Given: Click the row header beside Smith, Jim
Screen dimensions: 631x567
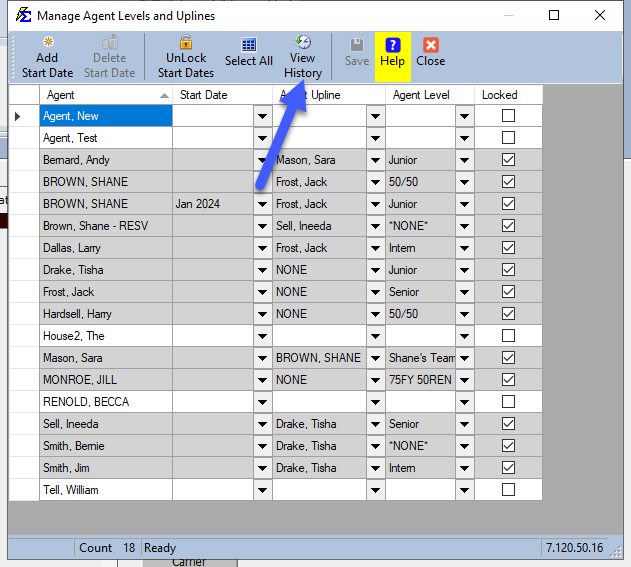Looking at the screenshot, I should click(24, 468).
